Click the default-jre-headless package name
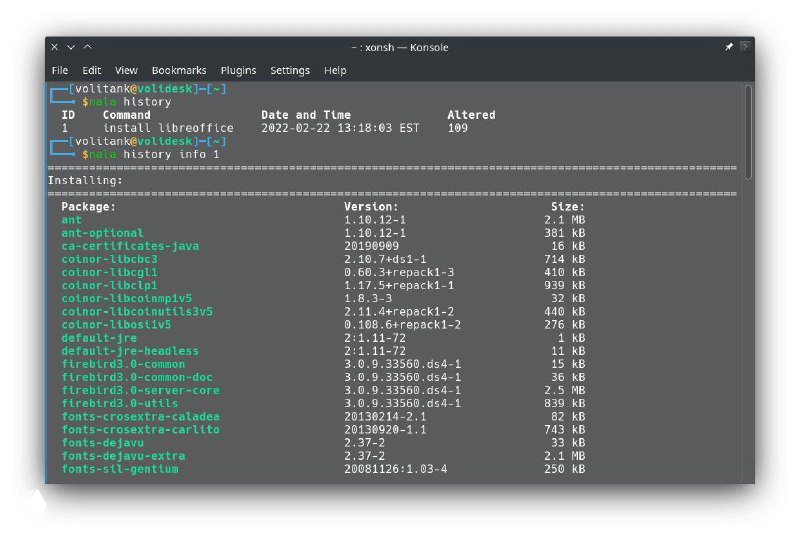 [130, 351]
